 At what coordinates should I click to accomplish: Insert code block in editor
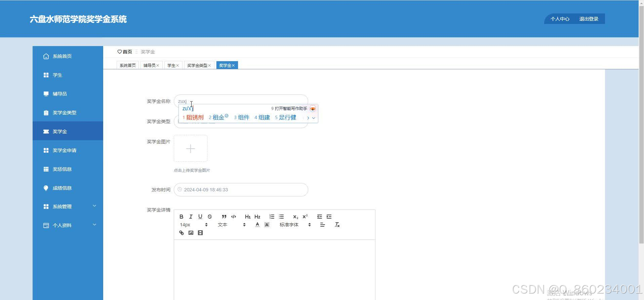[x=234, y=217]
